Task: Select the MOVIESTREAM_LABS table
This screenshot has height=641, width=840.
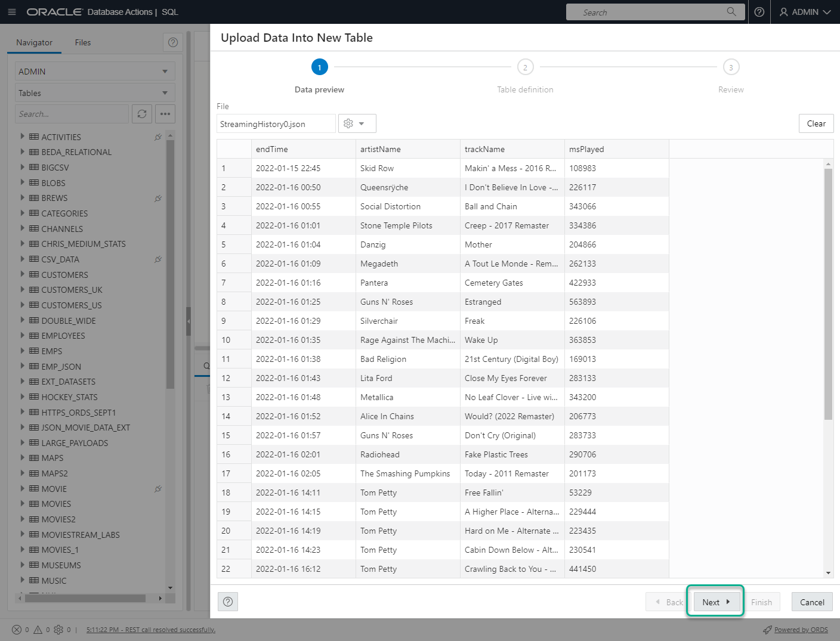Action: (81, 534)
